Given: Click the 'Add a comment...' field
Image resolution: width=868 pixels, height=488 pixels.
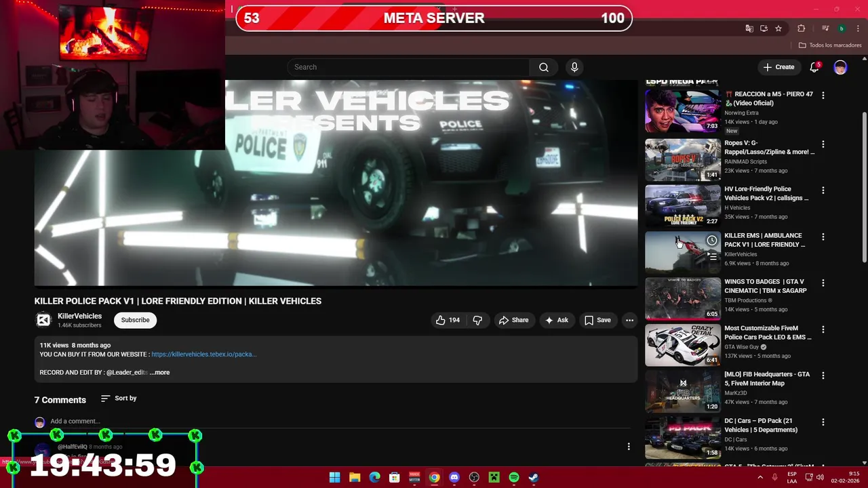Looking at the screenshot, I should 339,422.
